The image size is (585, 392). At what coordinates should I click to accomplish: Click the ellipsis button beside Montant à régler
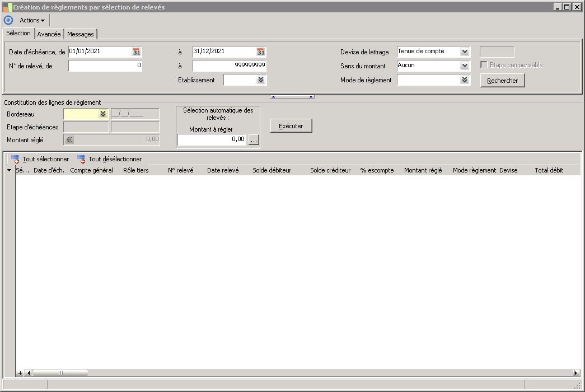[x=254, y=140]
